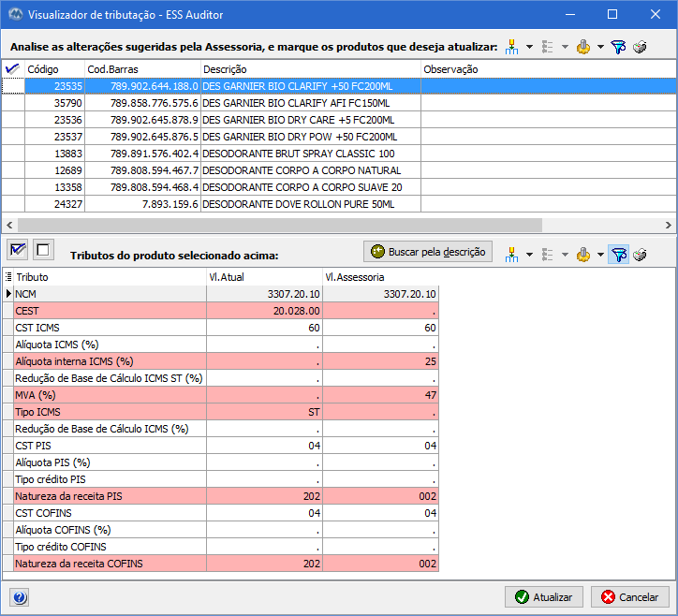Click the Tributo column header
This screenshot has height=616, width=678.
point(111,277)
